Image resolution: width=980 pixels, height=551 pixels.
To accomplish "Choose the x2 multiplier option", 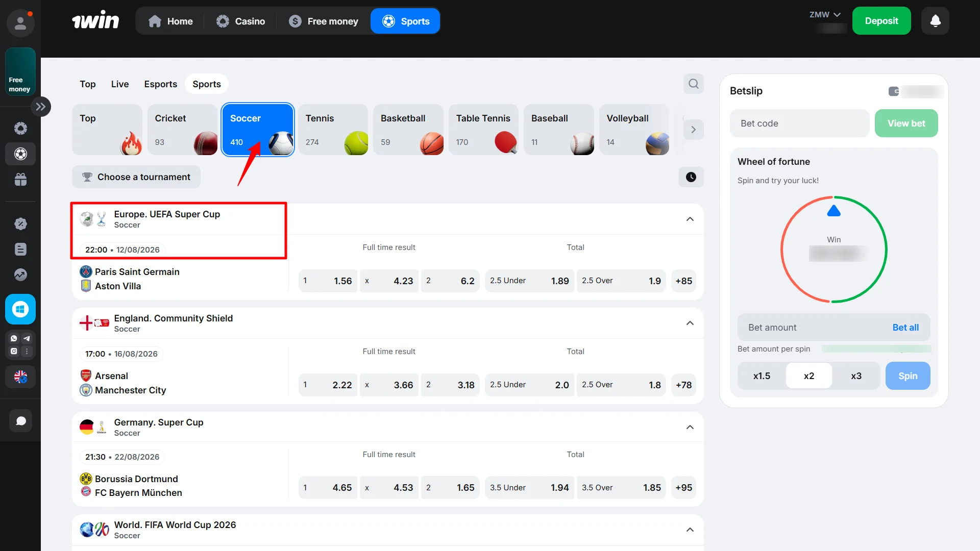I will tap(809, 376).
